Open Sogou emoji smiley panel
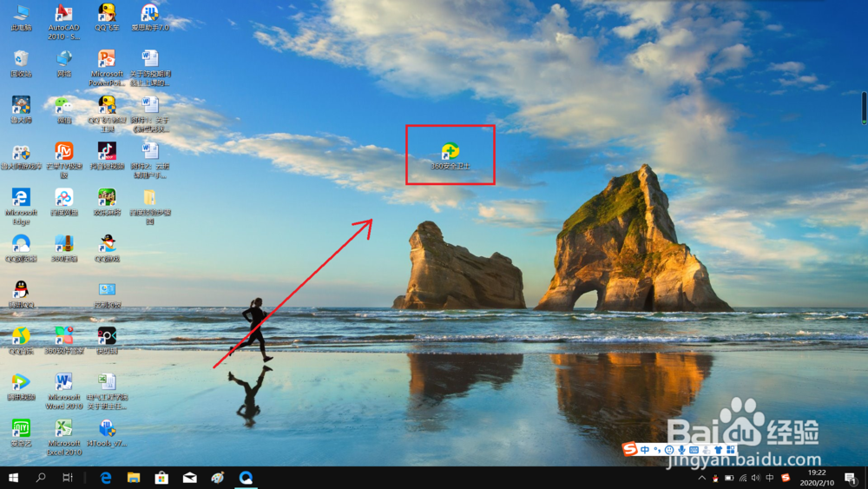868x489 pixels. click(669, 450)
